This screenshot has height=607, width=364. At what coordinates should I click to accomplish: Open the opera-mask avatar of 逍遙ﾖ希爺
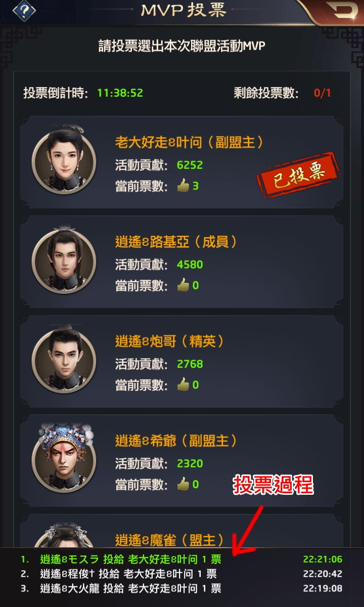[x=63, y=458]
